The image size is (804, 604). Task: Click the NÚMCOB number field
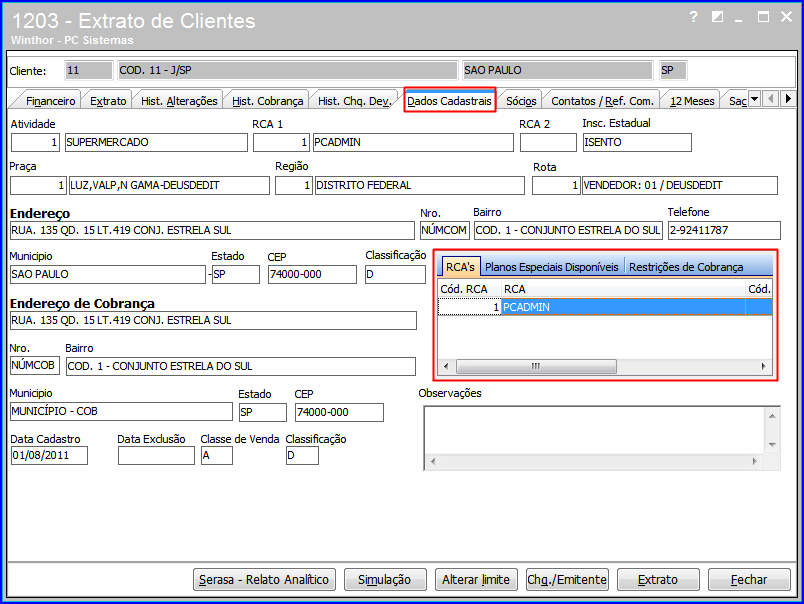pyautogui.click(x=35, y=366)
